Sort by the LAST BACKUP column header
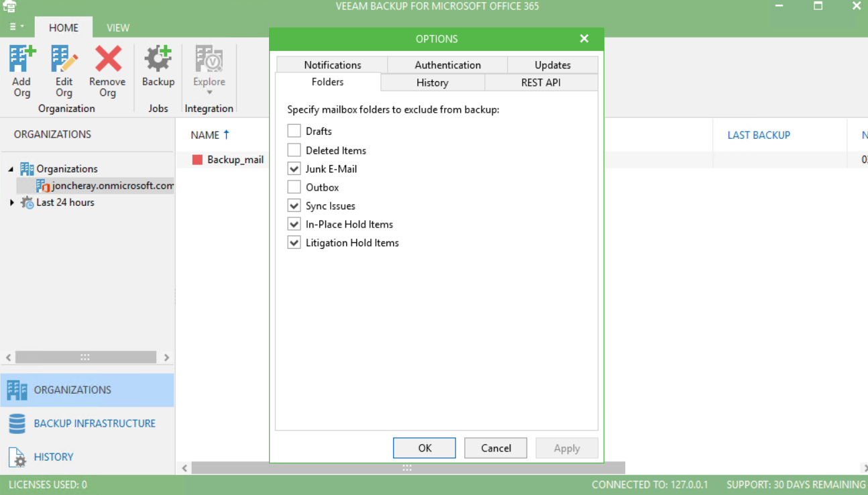The height and width of the screenshot is (495, 868). point(759,135)
